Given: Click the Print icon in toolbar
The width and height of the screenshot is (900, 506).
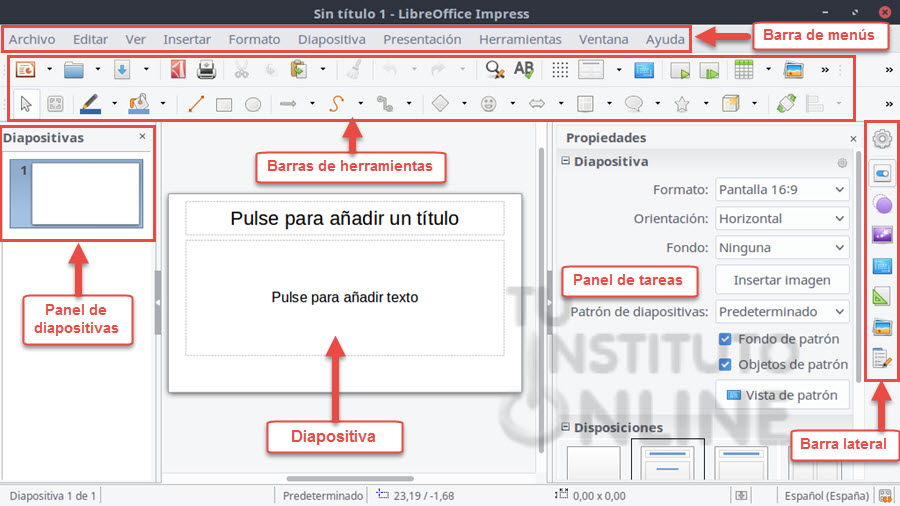Looking at the screenshot, I should tap(206, 70).
